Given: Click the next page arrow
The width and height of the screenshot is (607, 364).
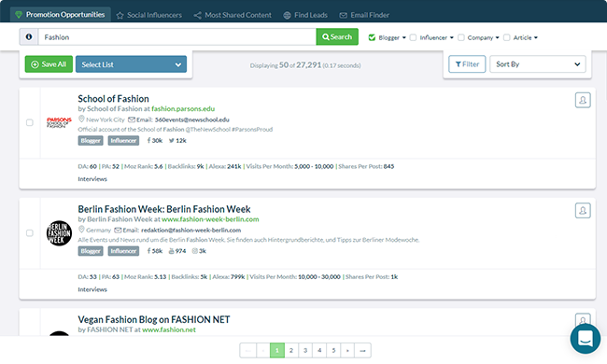Looking at the screenshot, I should (x=347, y=350).
